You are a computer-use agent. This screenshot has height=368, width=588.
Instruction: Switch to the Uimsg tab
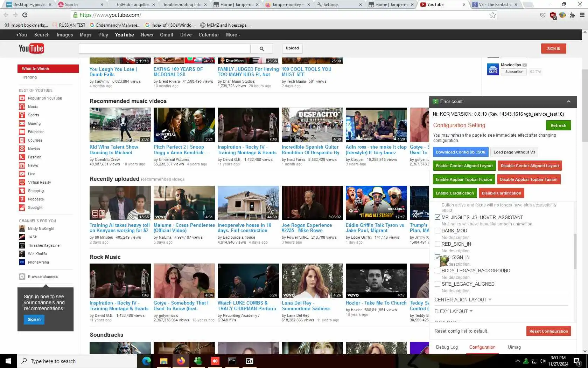(514, 347)
